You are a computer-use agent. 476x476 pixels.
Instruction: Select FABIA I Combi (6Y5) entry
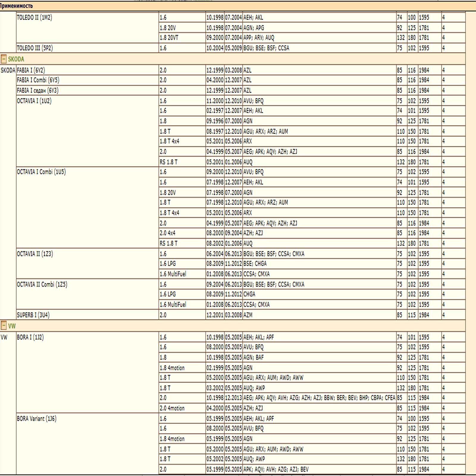pos(38,80)
